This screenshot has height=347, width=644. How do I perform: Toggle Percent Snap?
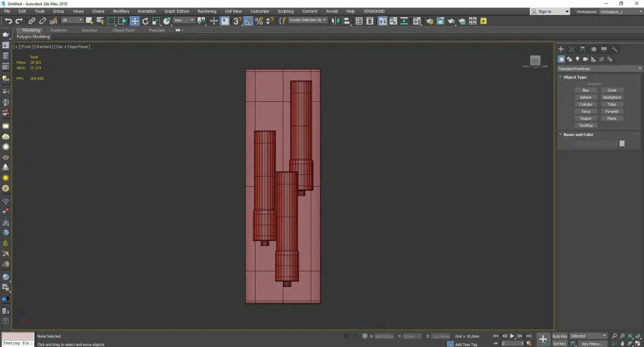259,21
